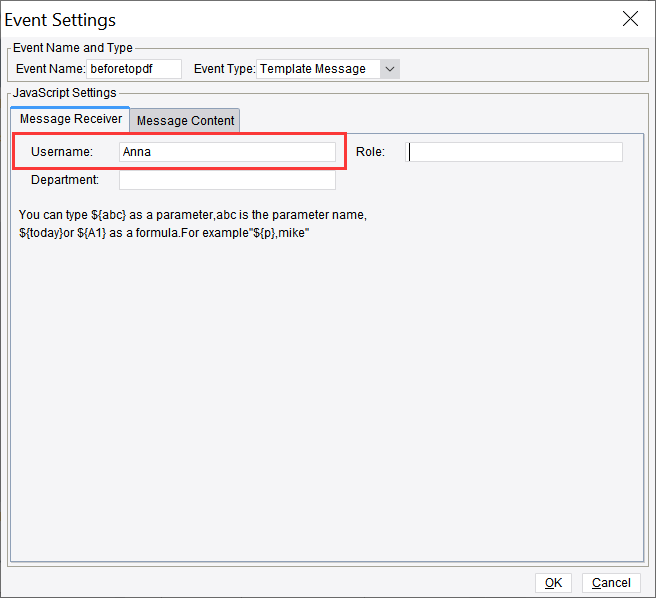Click the 'Department:' label
The image size is (656, 598).
65,180
